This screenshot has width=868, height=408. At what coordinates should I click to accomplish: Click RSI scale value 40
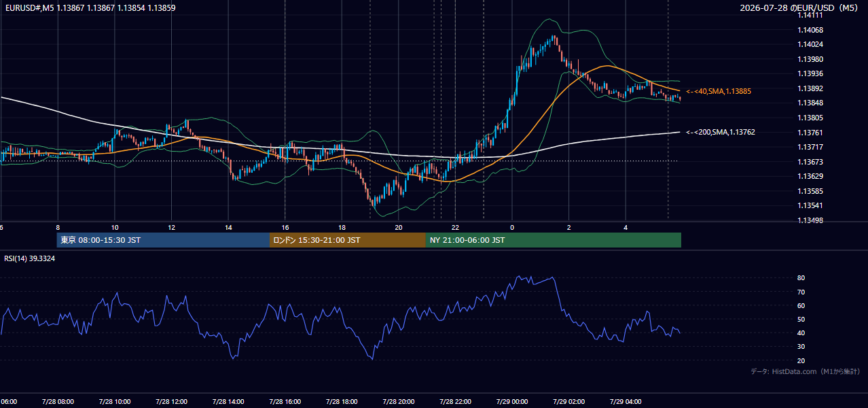pos(801,333)
